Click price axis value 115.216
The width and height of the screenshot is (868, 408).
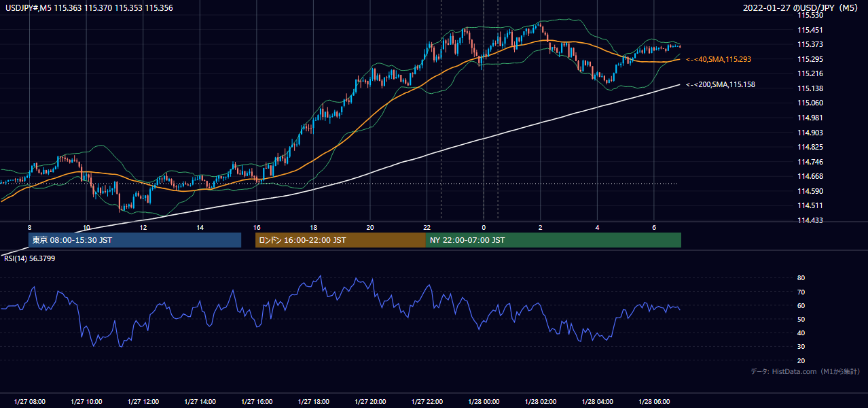[810, 73]
